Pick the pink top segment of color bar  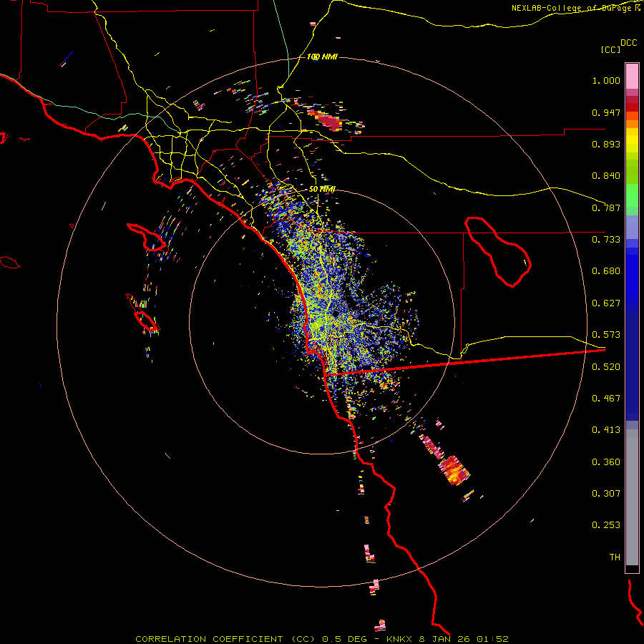pyautogui.click(x=632, y=76)
